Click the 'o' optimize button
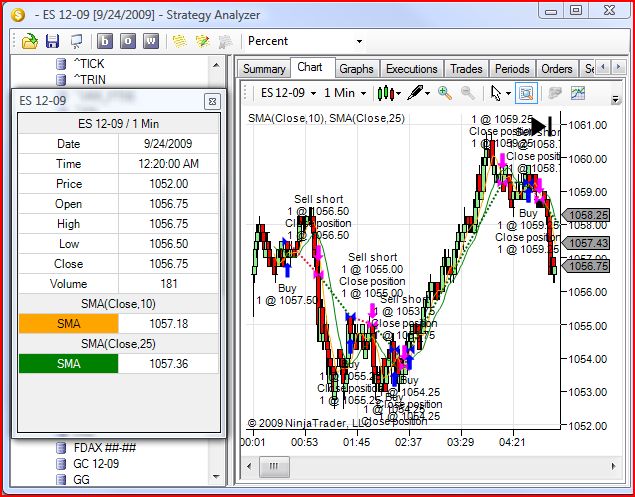 [128, 41]
